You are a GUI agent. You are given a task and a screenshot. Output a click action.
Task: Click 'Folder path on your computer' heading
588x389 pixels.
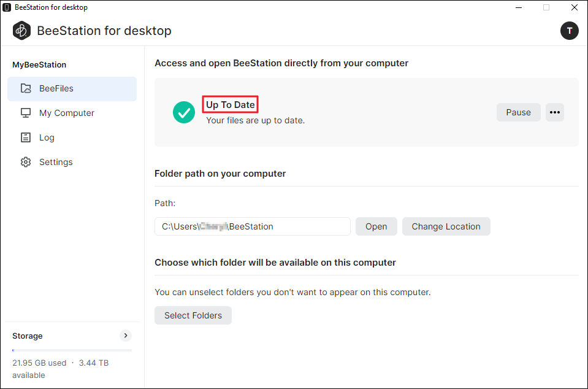(x=220, y=174)
